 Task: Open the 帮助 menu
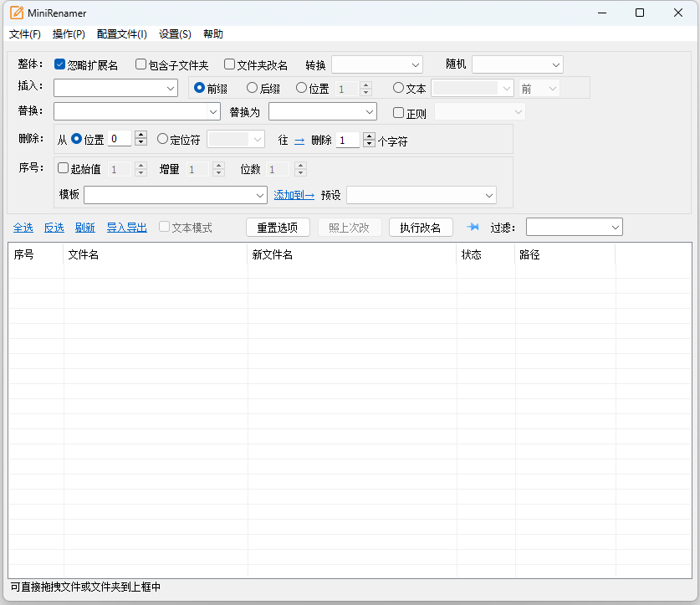[213, 34]
